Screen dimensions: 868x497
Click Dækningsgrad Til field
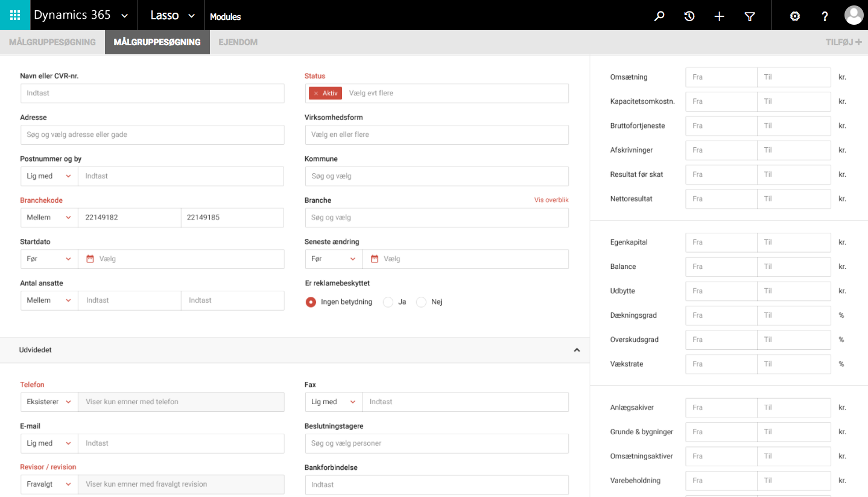click(x=794, y=315)
